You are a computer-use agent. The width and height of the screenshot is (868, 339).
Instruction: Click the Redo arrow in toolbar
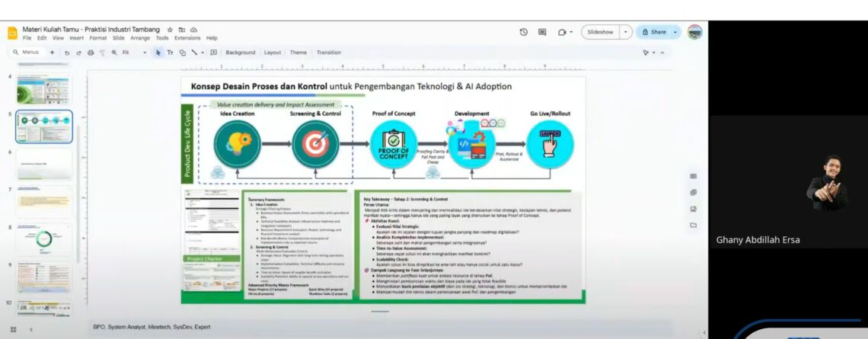coord(78,53)
